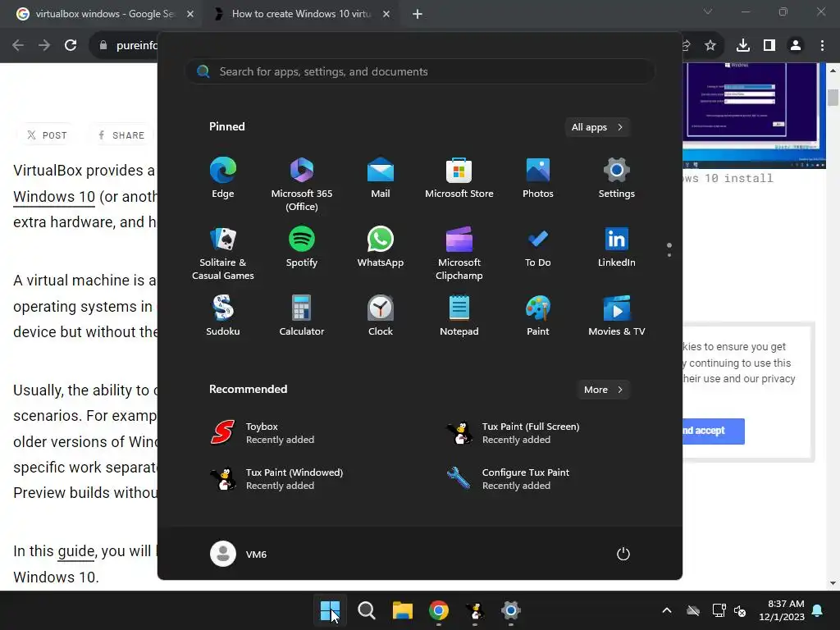The height and width of the screenshot is (630, 840).
Task: Launch Solitaire & Casual Games
Action: pyautogui.click(x=223, y=253)
